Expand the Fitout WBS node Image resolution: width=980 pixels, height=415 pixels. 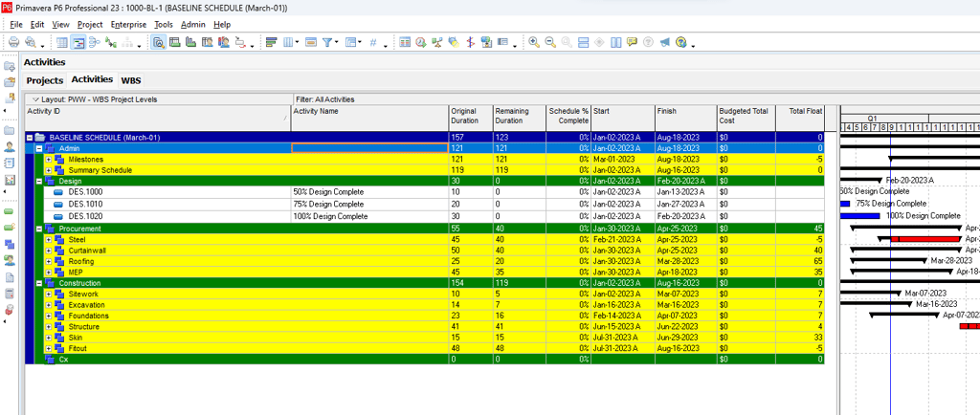pyautogui.click(x=48, y=348)
